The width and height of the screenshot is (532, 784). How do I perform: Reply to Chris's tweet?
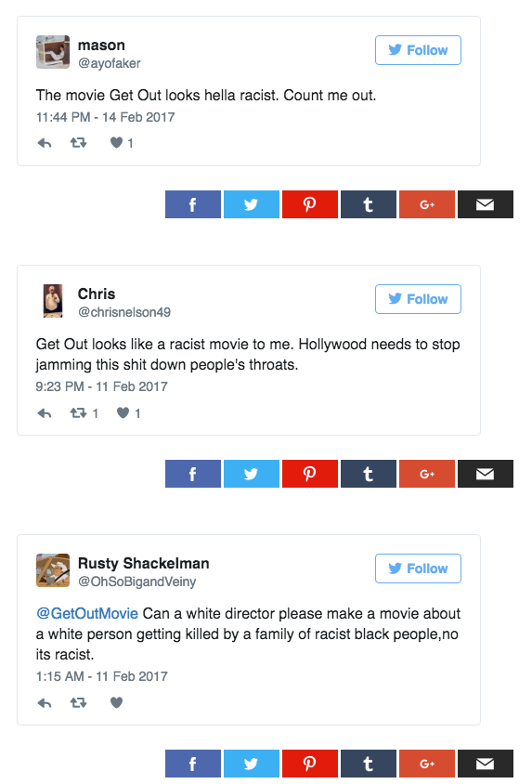pos(45,413)
